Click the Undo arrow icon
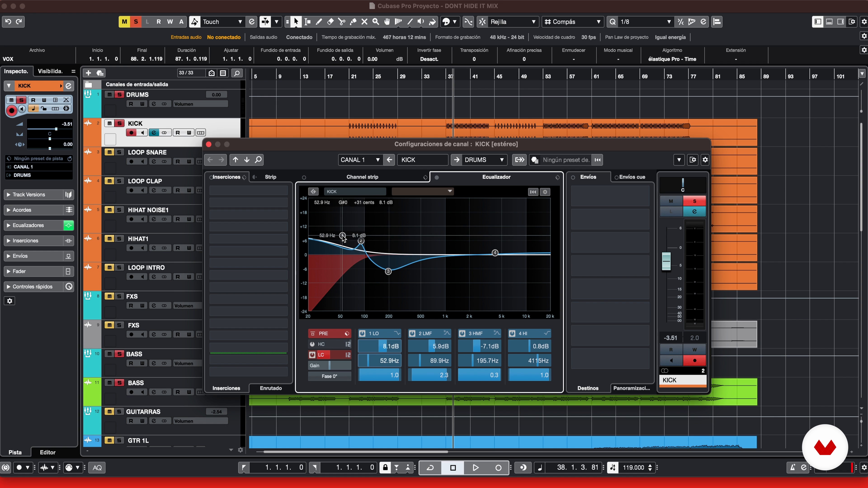This screenshot has width=868, height=488. pyautogui.click(x=8, y=22)
